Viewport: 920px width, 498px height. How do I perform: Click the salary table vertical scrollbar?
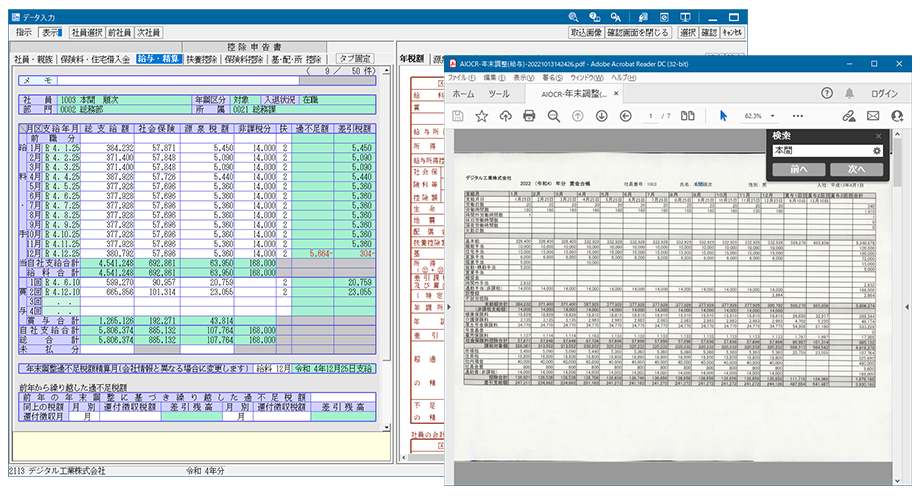(386, 249)
